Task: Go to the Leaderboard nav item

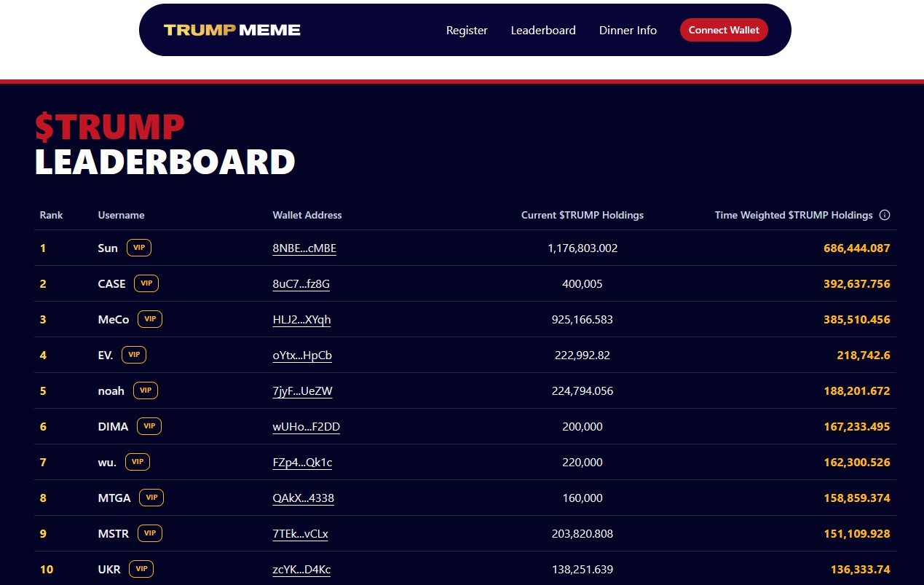Action: (543, 30)
